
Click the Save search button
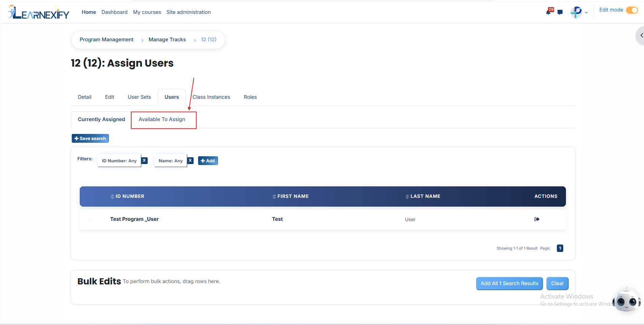pyautogui.click(x=90, y=138)
